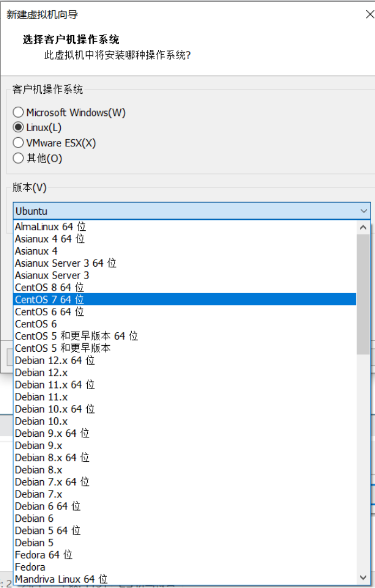Choose Asianux Server 3 64 位
375x588 pixels.
tap(185, 263)
